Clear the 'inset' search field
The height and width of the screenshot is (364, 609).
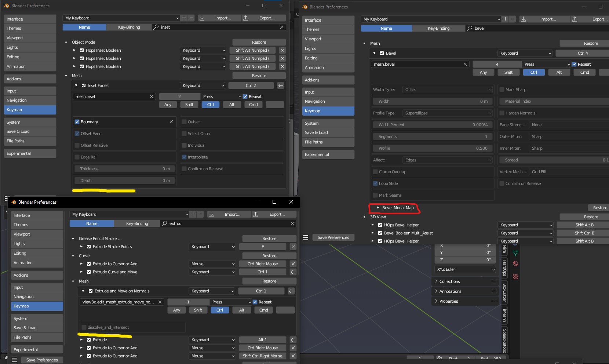tap(281, 27)
